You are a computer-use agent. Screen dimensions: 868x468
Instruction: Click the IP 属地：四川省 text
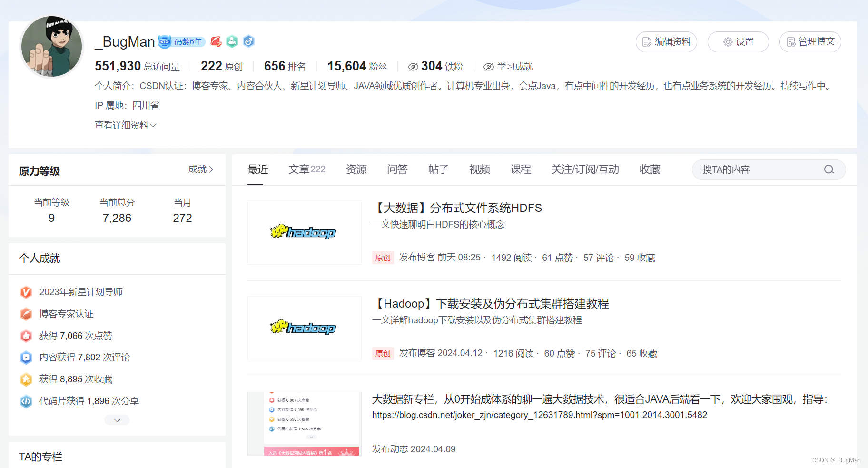[x=127, y=105]
